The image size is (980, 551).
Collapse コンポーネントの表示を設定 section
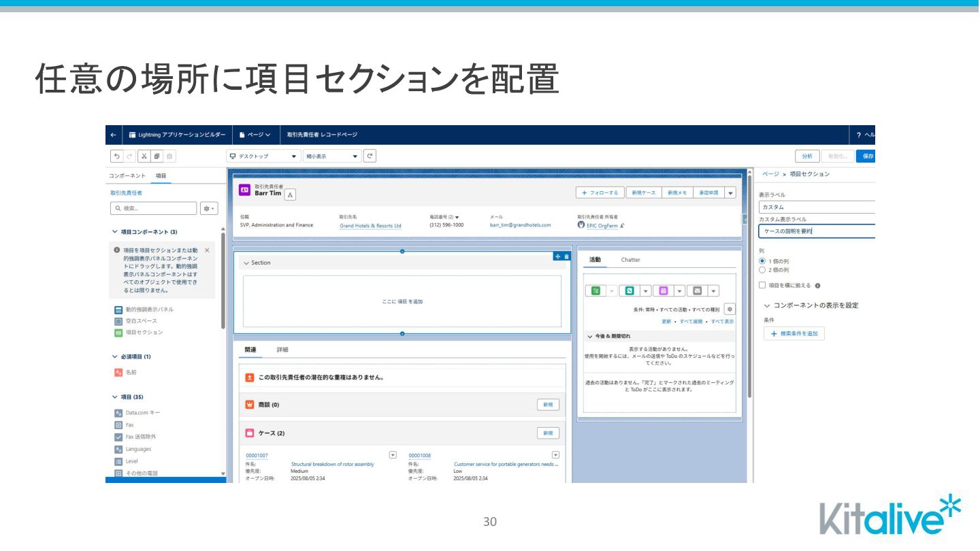click(768, 305)
